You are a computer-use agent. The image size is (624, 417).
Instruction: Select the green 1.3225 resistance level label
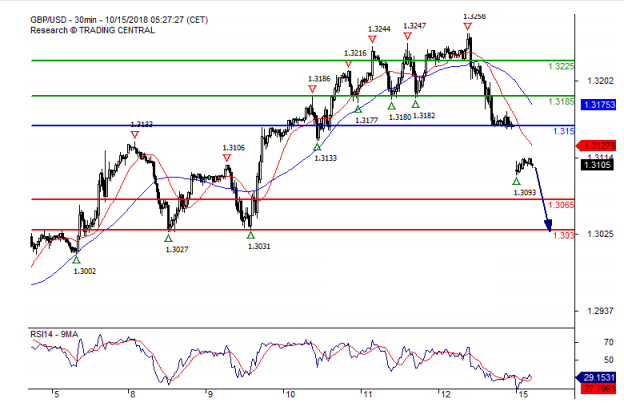(x=561, y=66)
